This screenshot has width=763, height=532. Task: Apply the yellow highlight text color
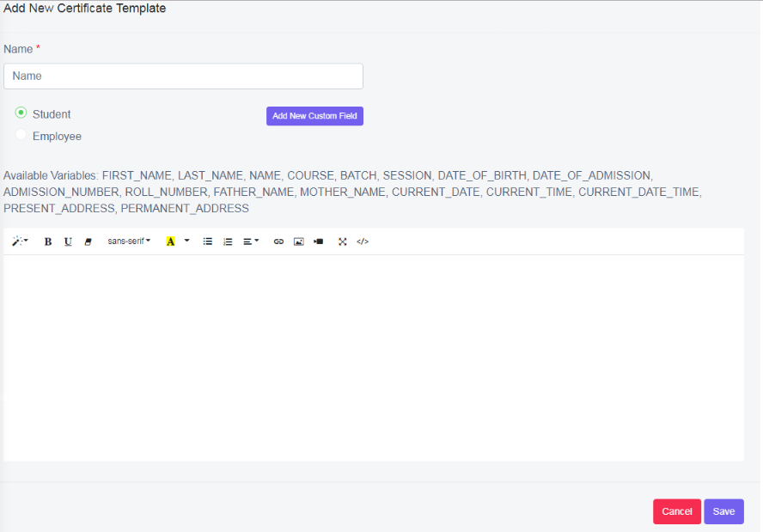tap(170, 242)
